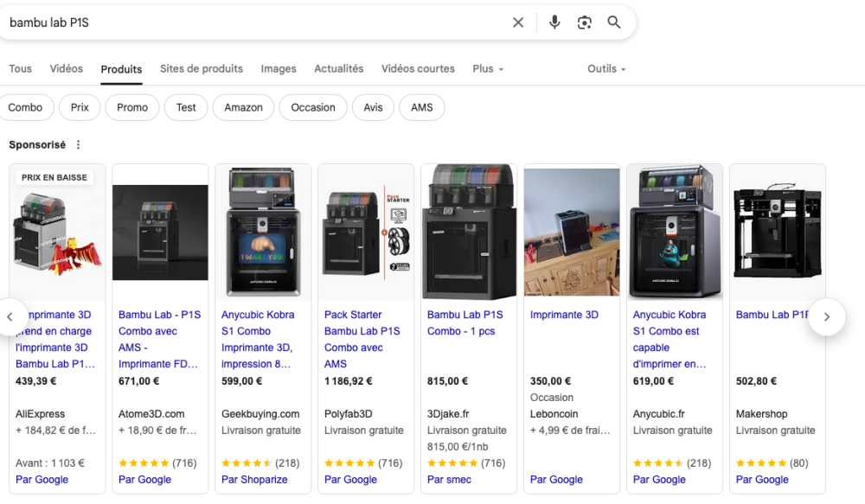
Task: Switch to the Images tab
Action: tap(279, 69)
